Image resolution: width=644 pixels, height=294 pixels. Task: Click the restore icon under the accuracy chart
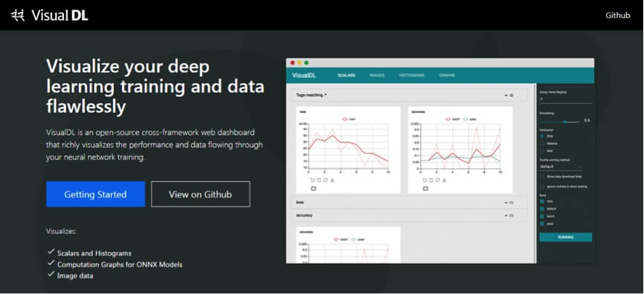[x=438, y=180]
